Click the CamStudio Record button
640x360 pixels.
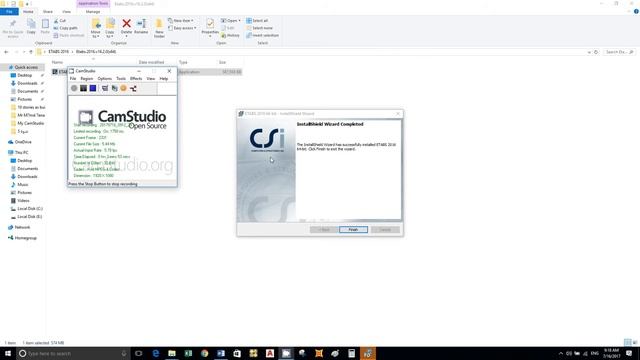(x=74, y=88)
